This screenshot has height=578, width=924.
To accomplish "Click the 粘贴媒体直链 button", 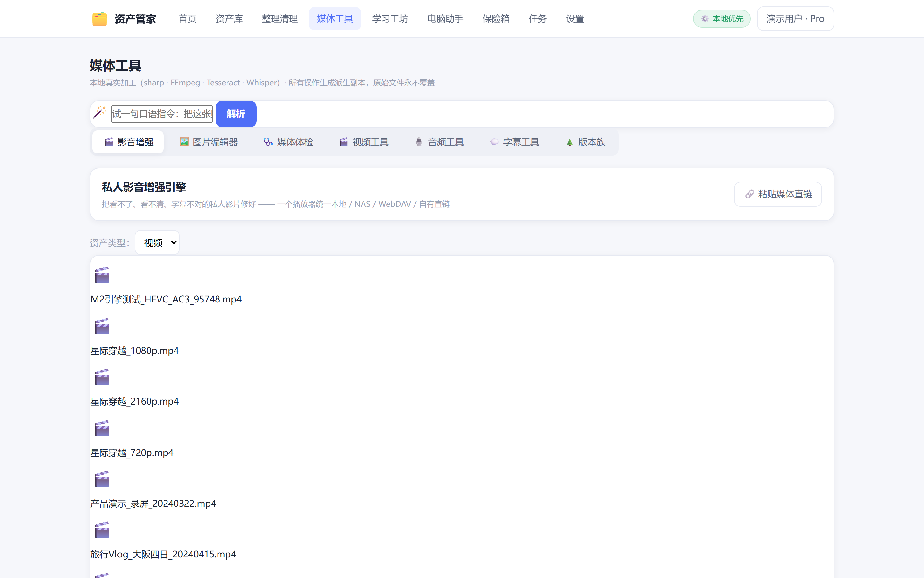I will point(778,194).
